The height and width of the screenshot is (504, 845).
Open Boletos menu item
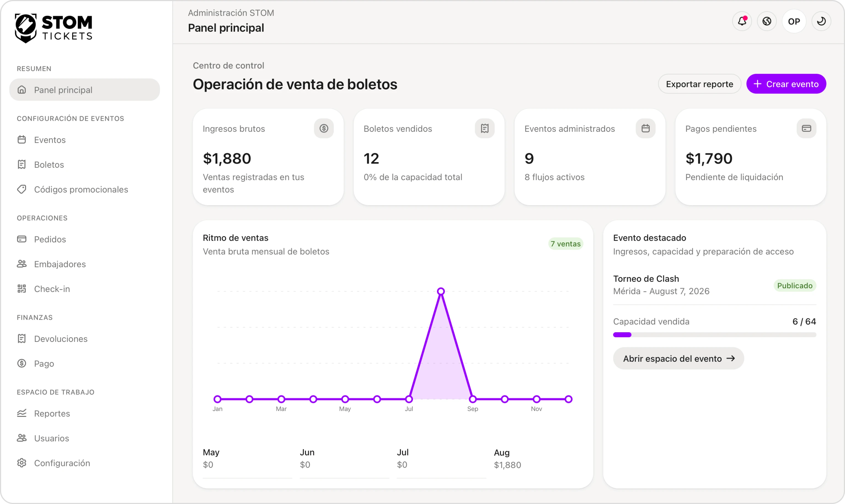coord(85,164)
